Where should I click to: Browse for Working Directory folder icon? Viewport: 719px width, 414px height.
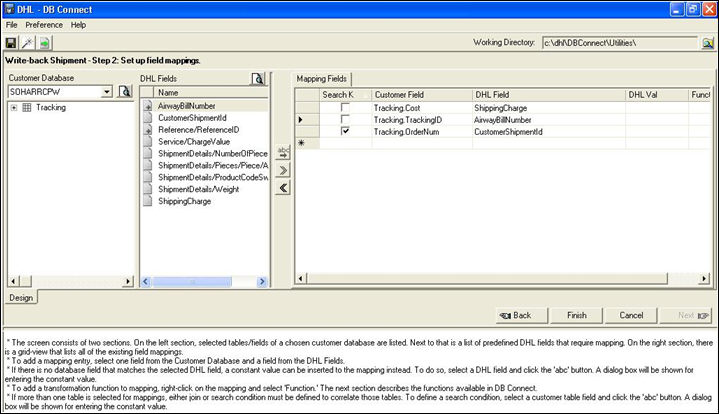tap(708, 43)
